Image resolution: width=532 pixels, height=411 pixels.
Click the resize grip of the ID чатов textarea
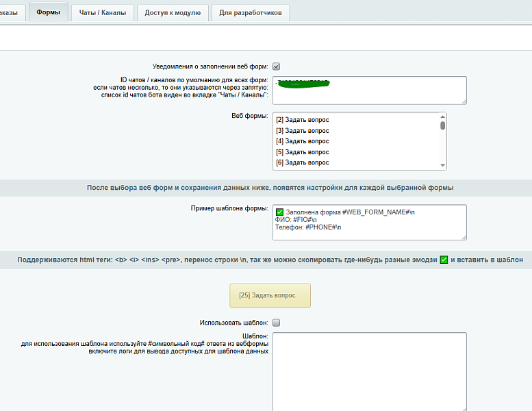[464, 101]
